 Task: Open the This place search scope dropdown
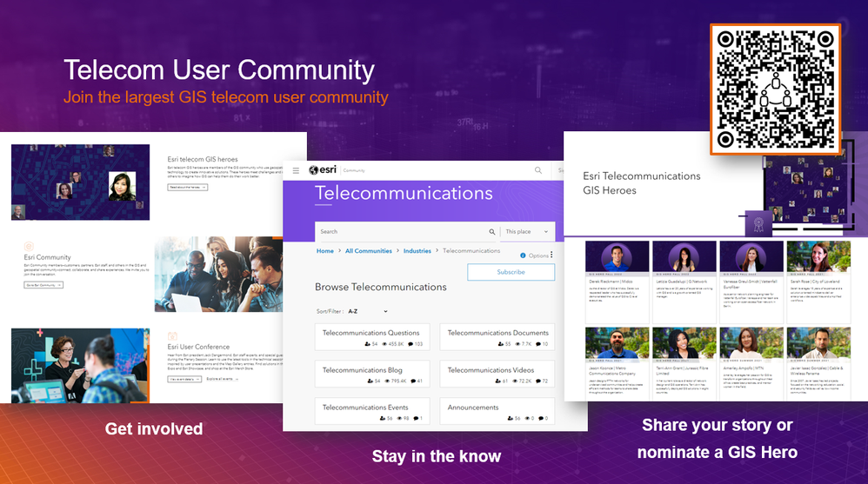tap(527, 232)
